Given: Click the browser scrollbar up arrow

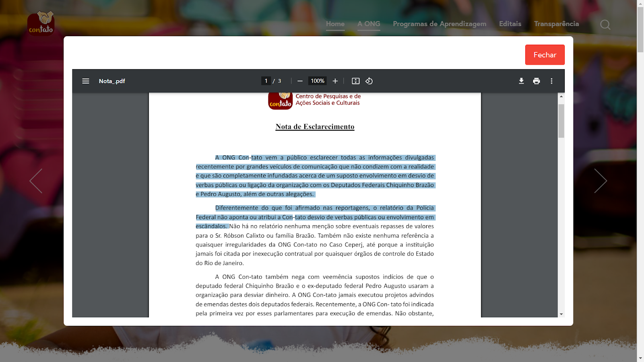Looking at the screenshot, I should point(640,3).
